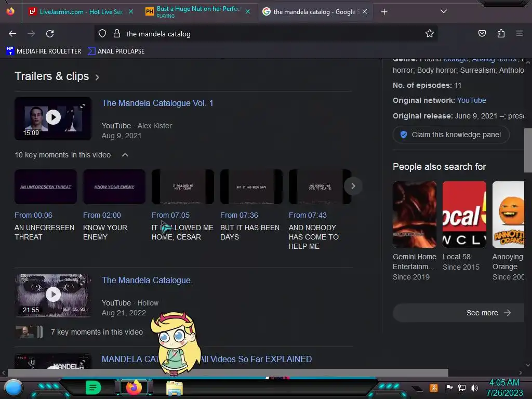The height and width of the screenshot is (399, 532).
Task: Click the scroll down arrow on the right
Action: coord(528,365)
